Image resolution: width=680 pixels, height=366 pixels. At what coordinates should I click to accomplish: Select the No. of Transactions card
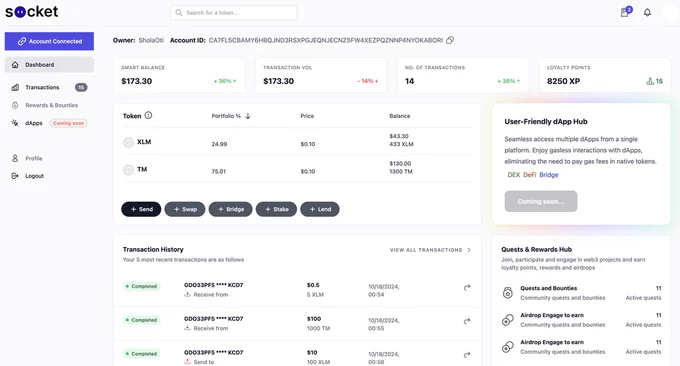[x=463, y=75]
